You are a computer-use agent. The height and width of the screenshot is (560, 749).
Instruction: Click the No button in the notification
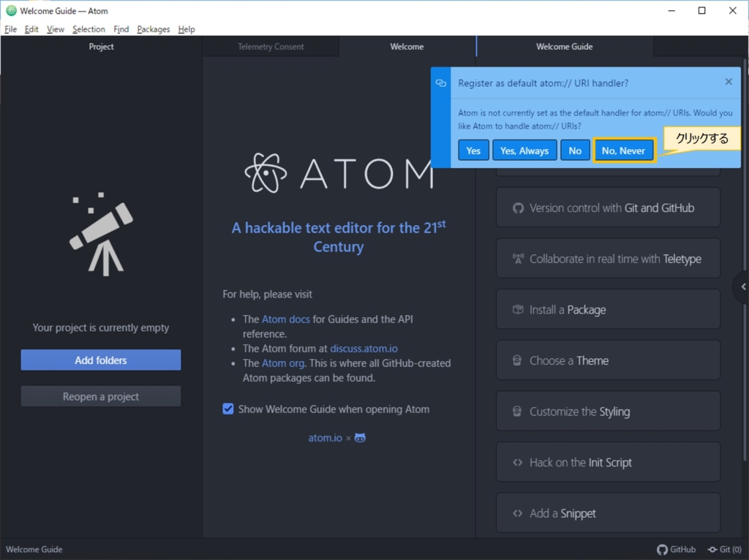575,151
